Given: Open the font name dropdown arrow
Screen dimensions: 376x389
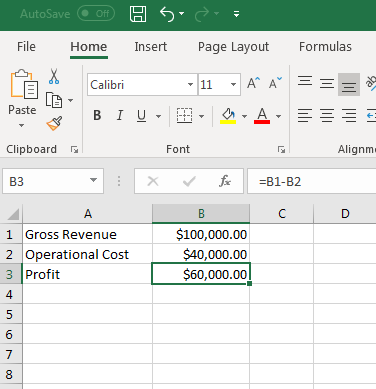Looking at the screenshot, I should tap(190, 85).
